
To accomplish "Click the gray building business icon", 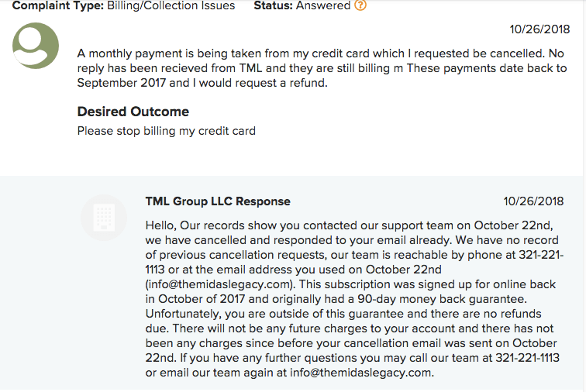I will pyautogui.click(x=104, y=218).
